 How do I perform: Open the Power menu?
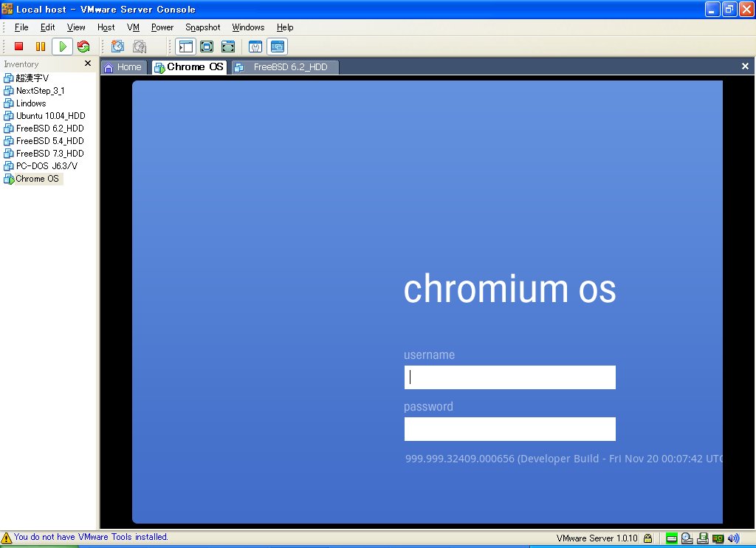162,27
